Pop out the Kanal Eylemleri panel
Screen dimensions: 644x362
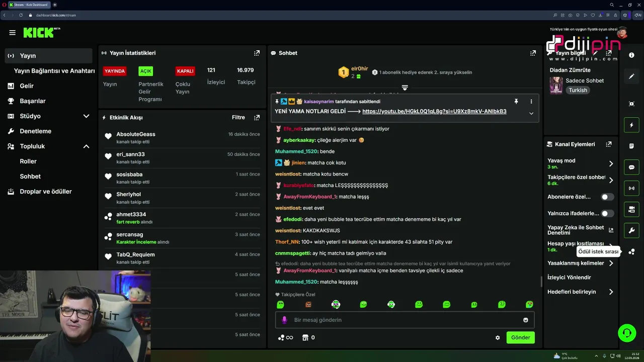[609, 144]
